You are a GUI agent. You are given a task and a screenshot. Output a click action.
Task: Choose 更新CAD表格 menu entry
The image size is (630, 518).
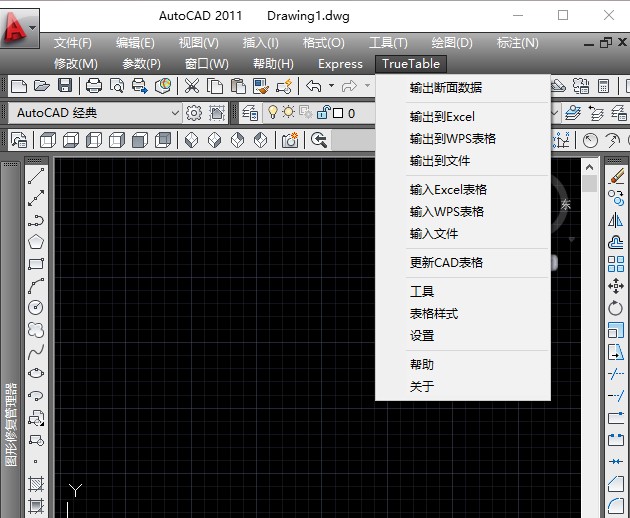pyautogui.click(x=462, y=262)
